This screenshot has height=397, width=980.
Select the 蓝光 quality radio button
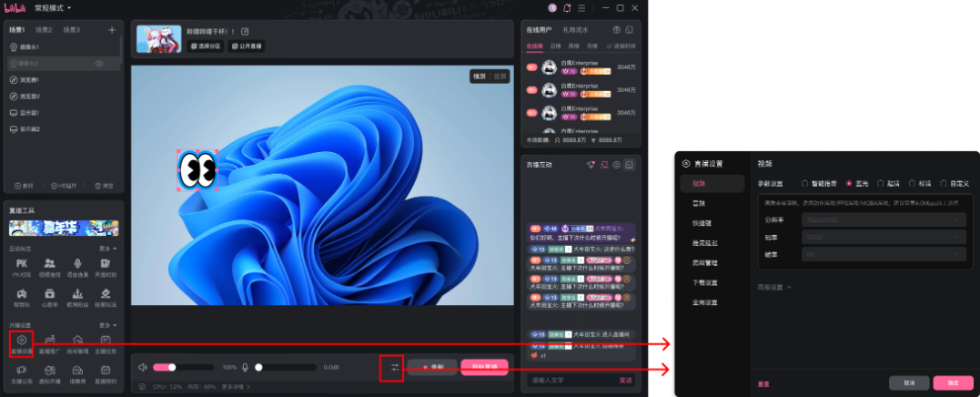(x=850, y=184)
